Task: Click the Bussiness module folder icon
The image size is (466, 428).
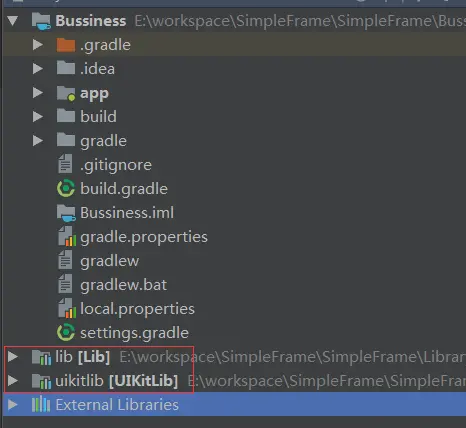Action: click(41, 21)
